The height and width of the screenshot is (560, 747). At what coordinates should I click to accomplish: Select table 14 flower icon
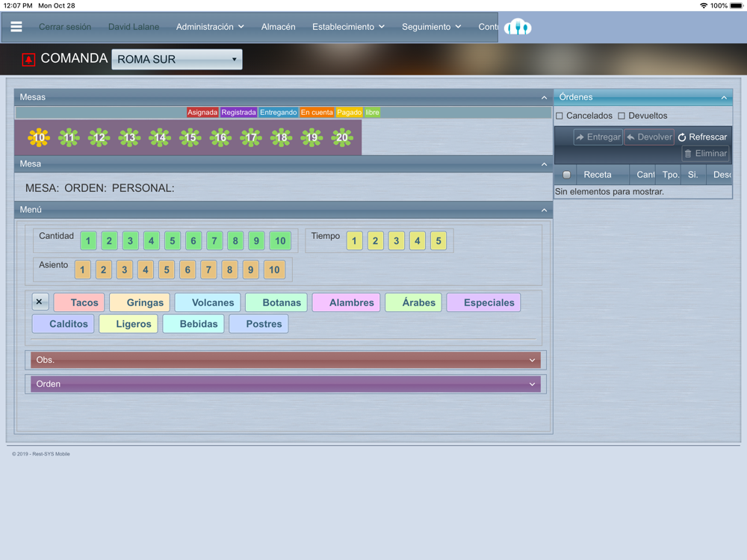click(x=160, y=137)
